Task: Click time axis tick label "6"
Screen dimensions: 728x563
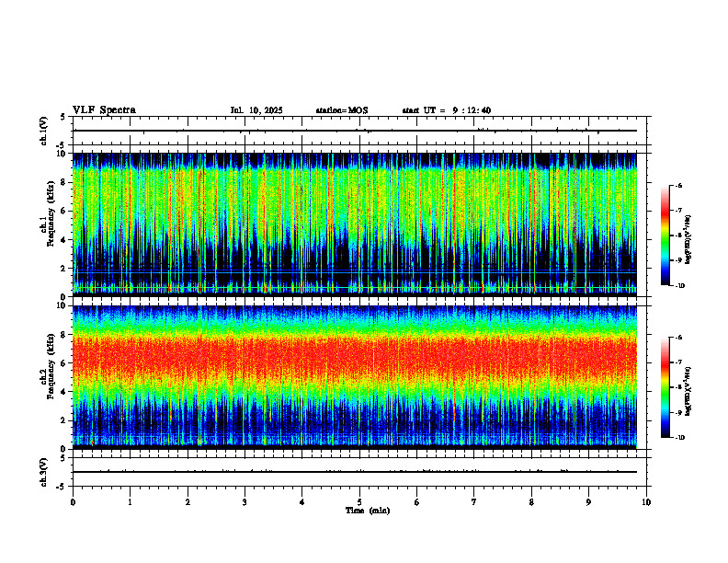Action: (x=417, y=502)
